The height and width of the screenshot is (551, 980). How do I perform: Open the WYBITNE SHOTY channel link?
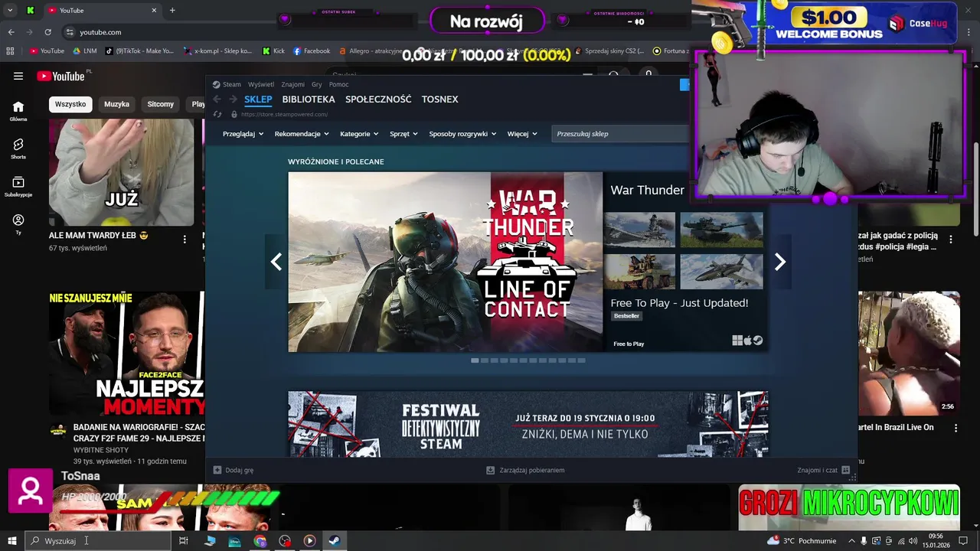point(100,450)
